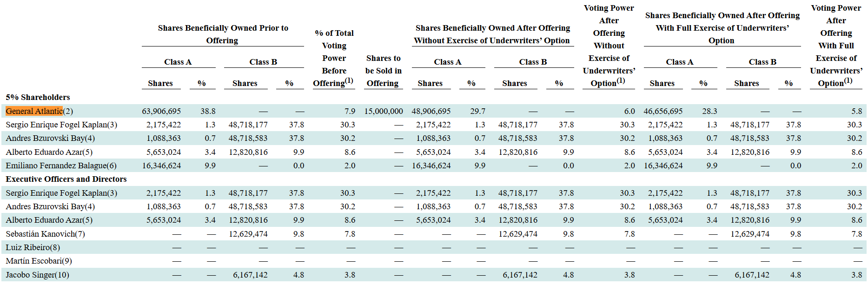Click the Sebastián Kanovich row label
This screenshot has height=285, width=868.
pyautogui.click(x=45, y=234)
